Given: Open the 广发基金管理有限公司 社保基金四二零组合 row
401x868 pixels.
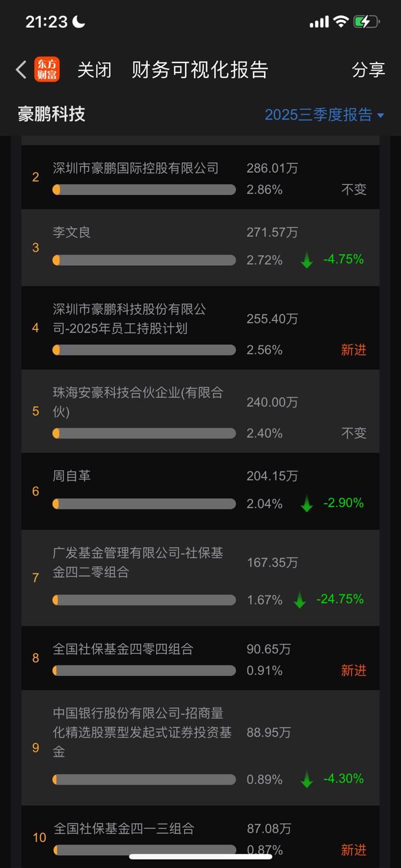Looking at the screenshot, I should click(x=138, y=563).
